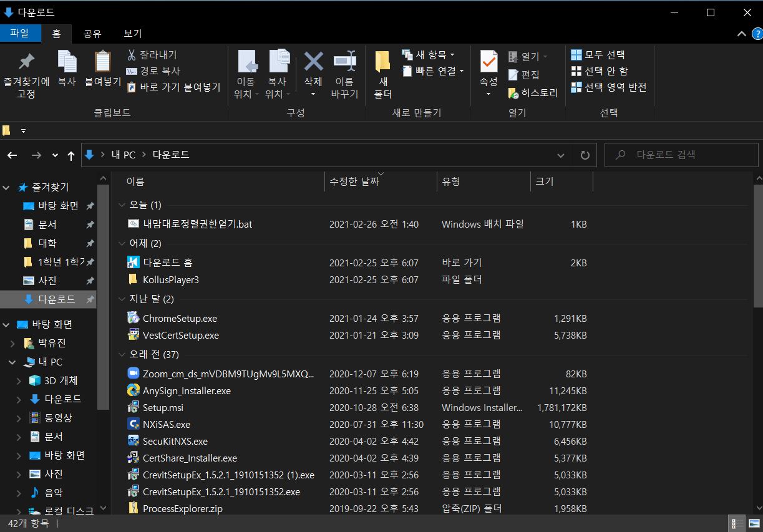
Task: Collapse the 오늘 (1) group
Action: point(122,205)
